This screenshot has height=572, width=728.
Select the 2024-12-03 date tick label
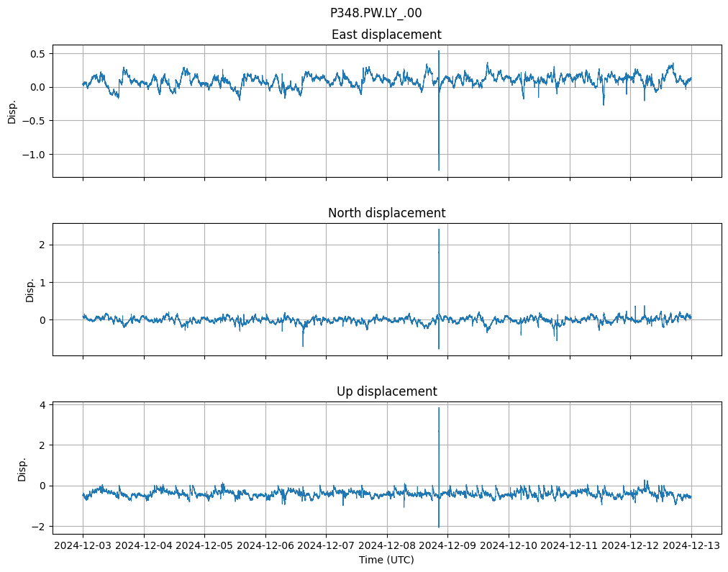[83, 547]
